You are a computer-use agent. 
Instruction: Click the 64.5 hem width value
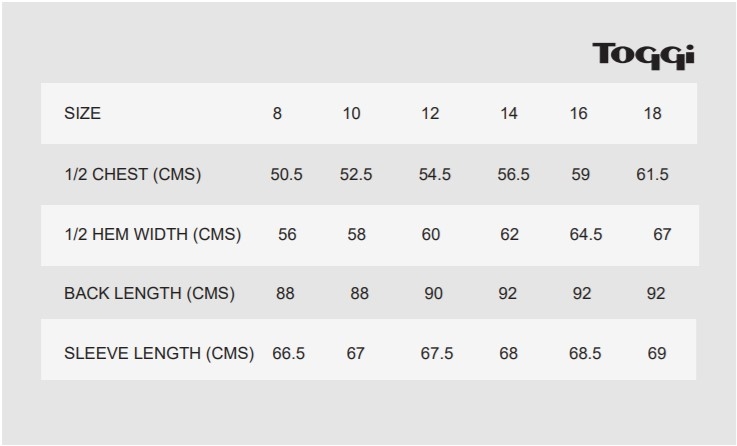tap(586, 234)
